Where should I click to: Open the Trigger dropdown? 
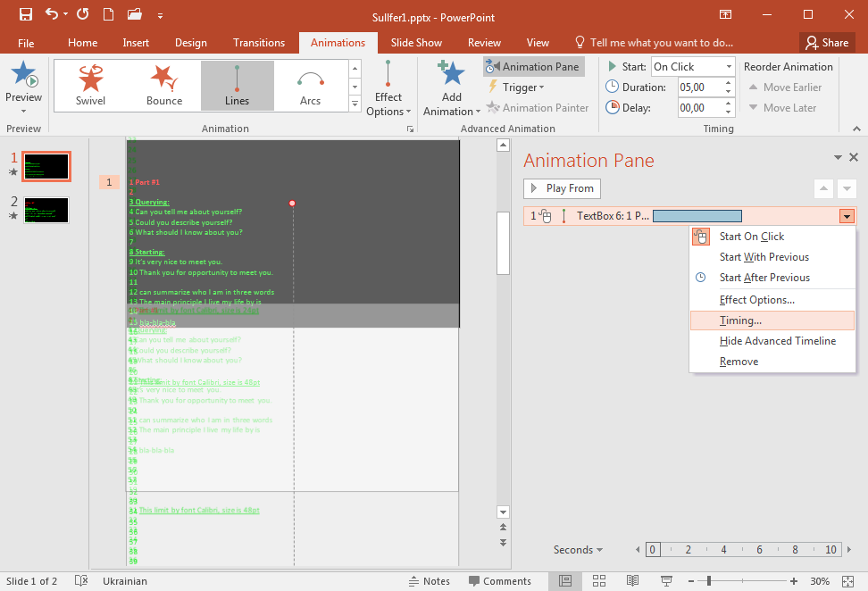pos(516,87)
